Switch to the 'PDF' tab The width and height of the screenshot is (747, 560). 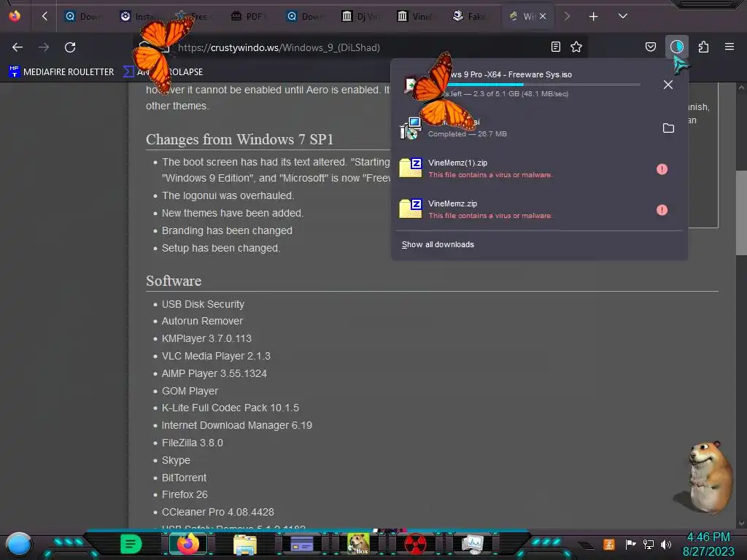pos(249,16)
